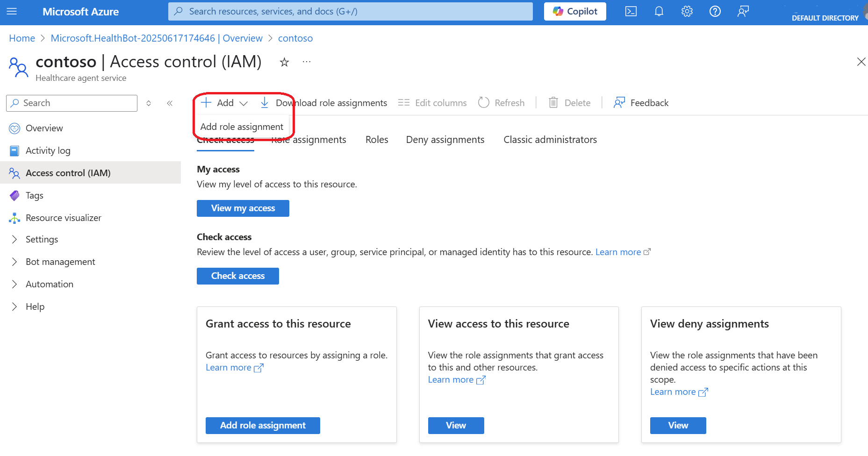Open portal settings via the gear icon
Viewport: 868px width, 456px height.
[x=687, y=11]
